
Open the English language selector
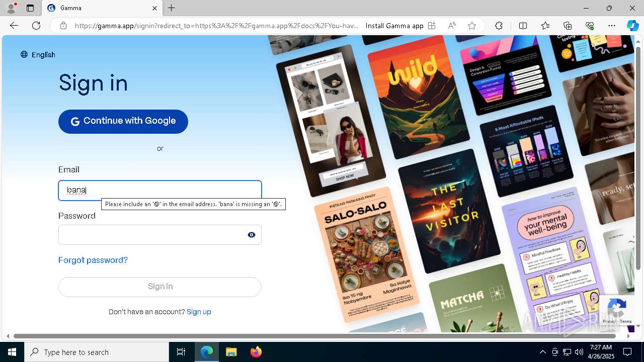38,55
